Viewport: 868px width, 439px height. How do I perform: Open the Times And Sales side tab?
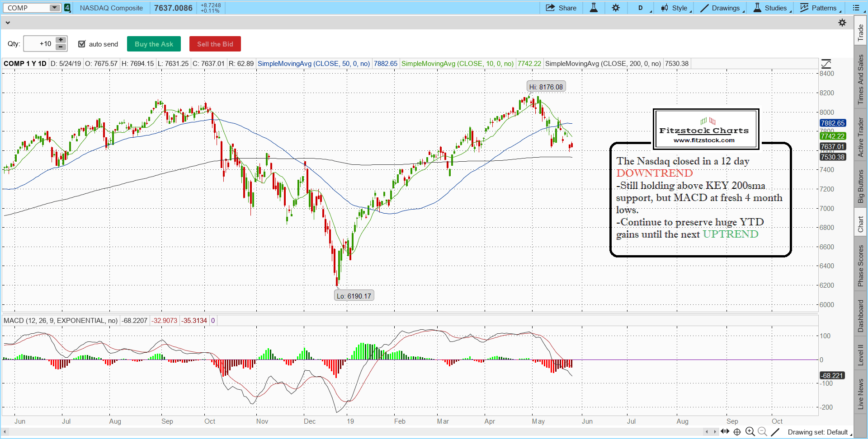(x=861, y=79)
